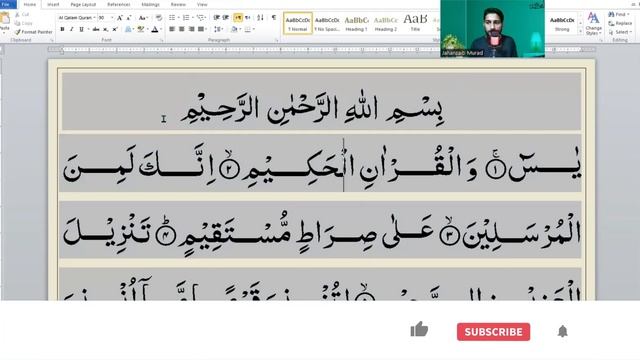Click the Increase Indent icon
The image size is (640, 360).
[226, 18]
